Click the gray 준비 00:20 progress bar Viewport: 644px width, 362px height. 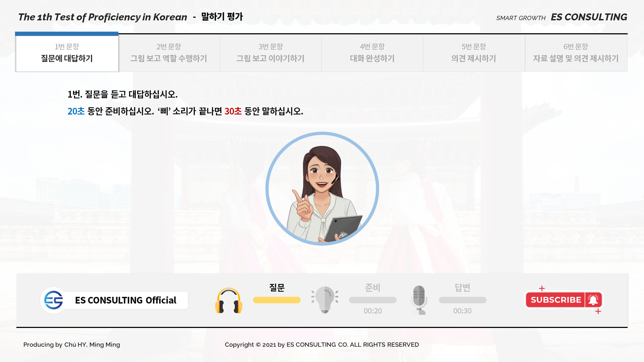point(373,300)
